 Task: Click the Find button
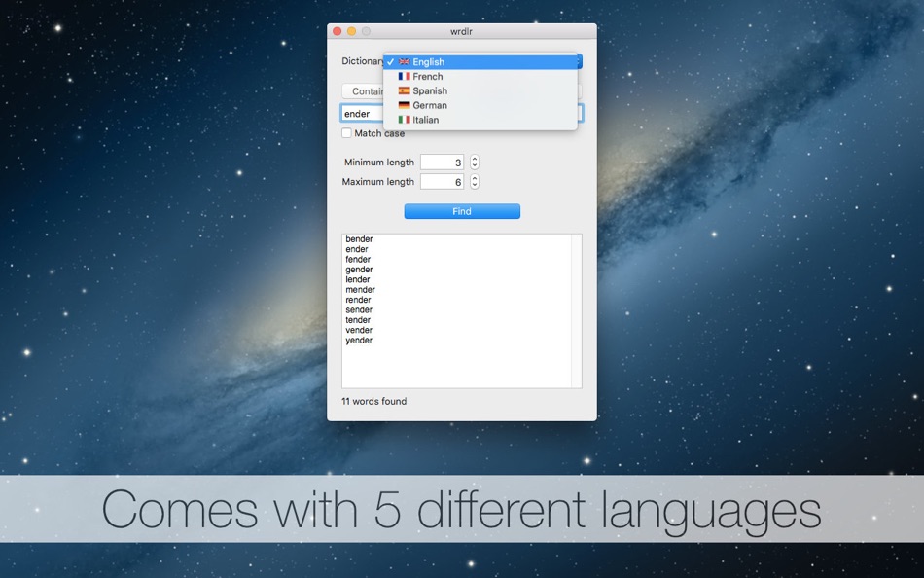(462, 211)
